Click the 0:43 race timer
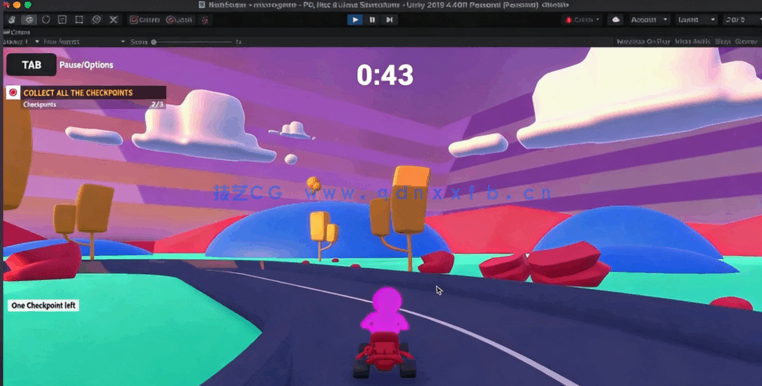 tap(385, 75)
